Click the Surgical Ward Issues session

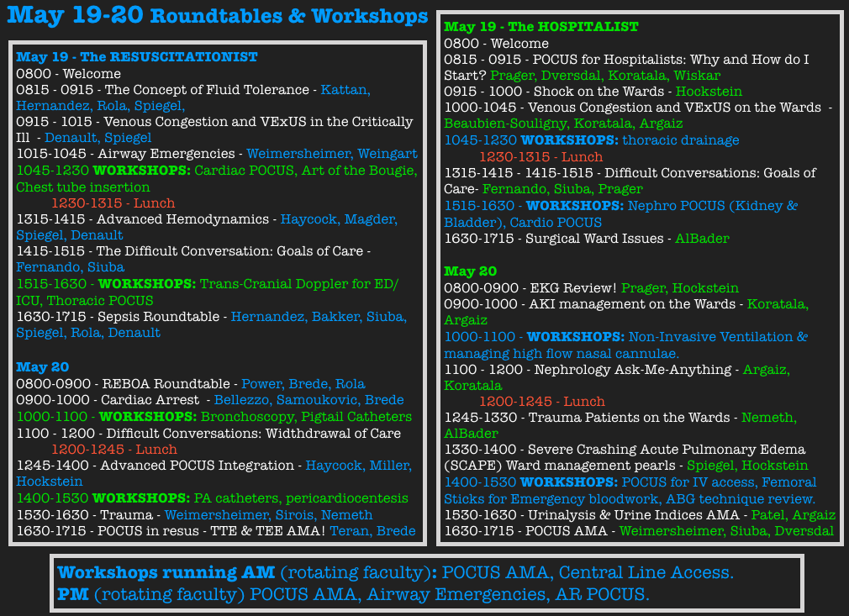[597, 239]
